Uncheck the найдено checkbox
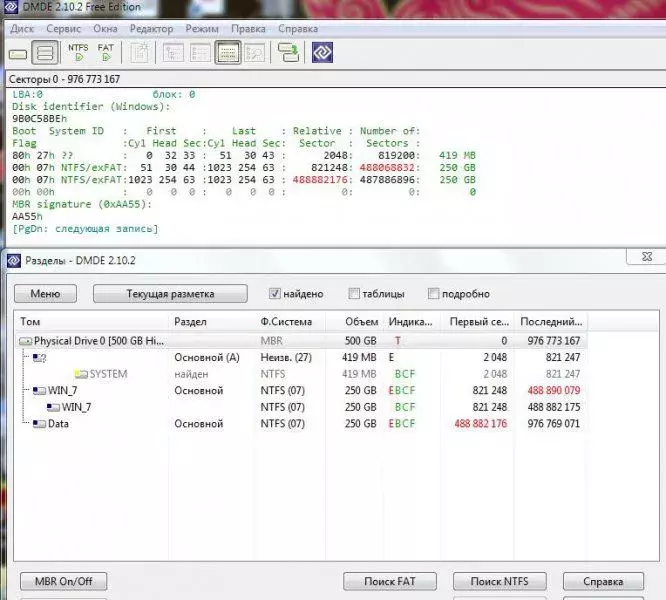The width and height of the screenshot is (666, 600). tap(274, 293)
